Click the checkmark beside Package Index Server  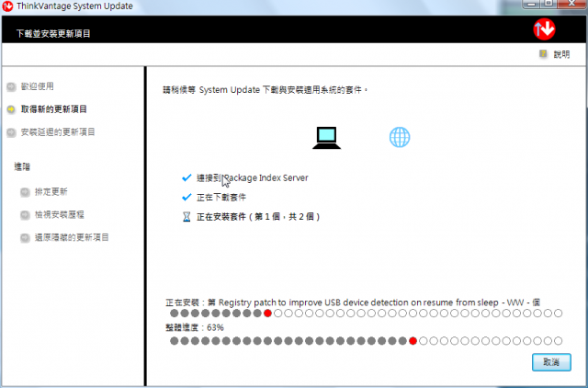tap(187, 177)
